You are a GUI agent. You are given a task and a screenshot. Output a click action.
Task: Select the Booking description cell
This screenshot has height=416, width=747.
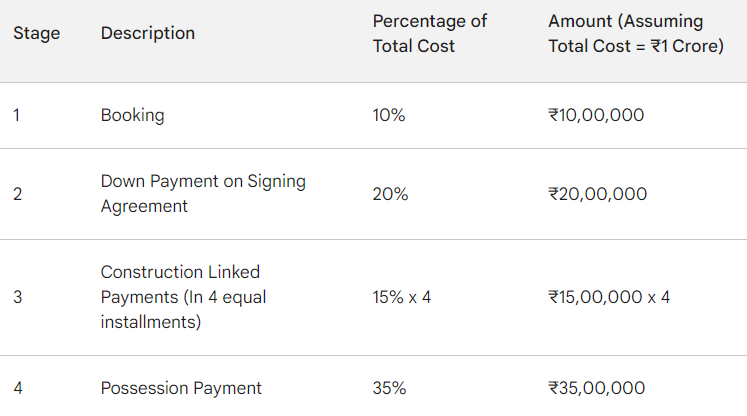click(132, 115)
